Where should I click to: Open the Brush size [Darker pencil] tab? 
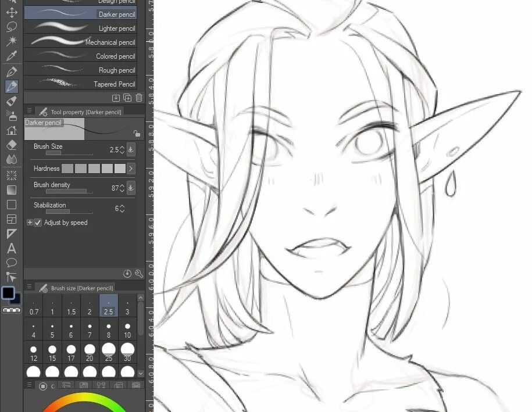tap(76, 288)
